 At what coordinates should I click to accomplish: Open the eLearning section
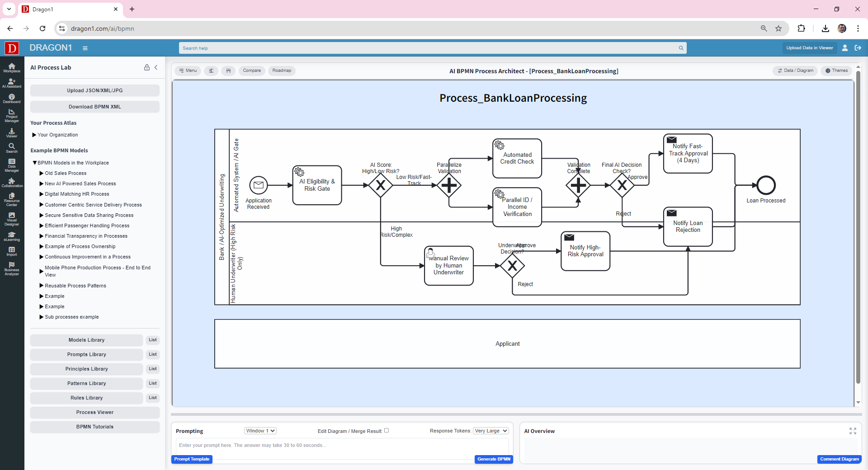(x=11, y=237)
